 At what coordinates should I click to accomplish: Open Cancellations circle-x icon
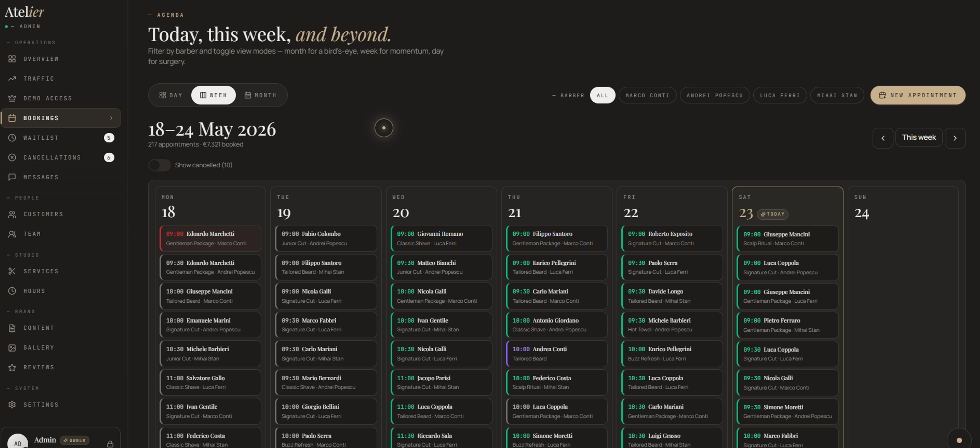tap(12, 157)
